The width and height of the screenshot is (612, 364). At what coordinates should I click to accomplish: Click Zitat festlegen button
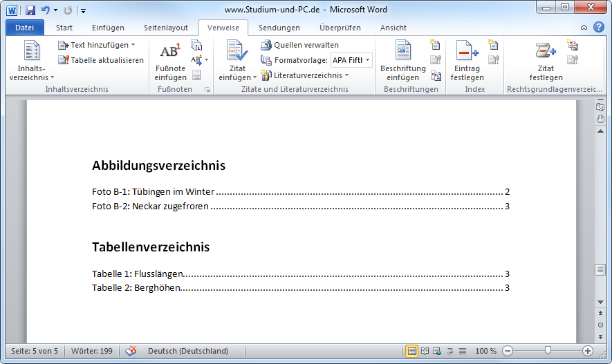[x=546, y=61]
